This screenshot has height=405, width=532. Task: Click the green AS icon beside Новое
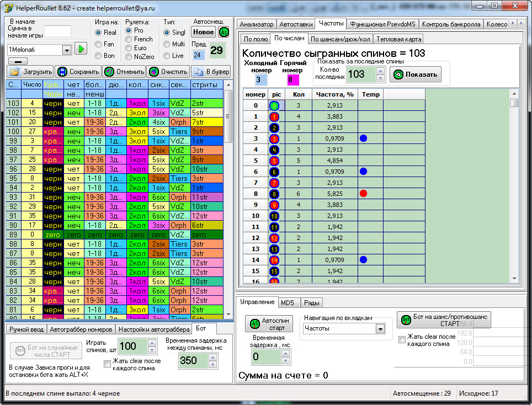click(224, 32)
